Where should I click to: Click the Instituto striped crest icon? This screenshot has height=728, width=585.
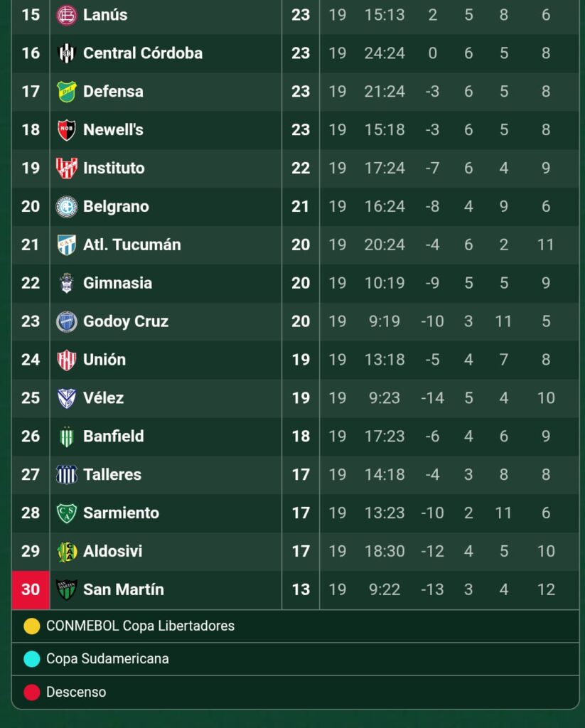pyautogui.click(x=66, y=168)
